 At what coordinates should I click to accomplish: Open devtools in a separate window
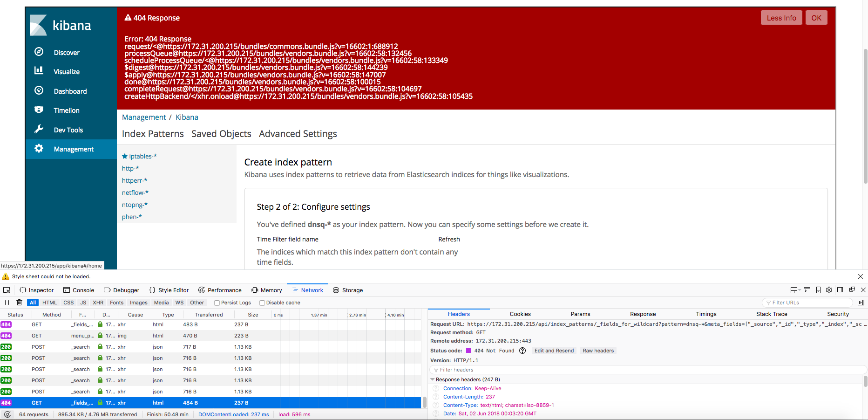tap(852, 290)
